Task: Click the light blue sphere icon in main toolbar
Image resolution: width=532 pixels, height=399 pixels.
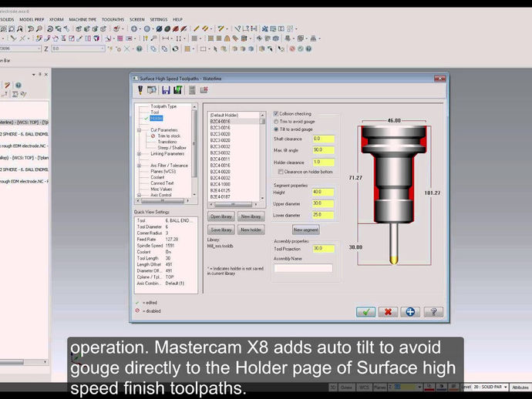Action: click(147, 28)
